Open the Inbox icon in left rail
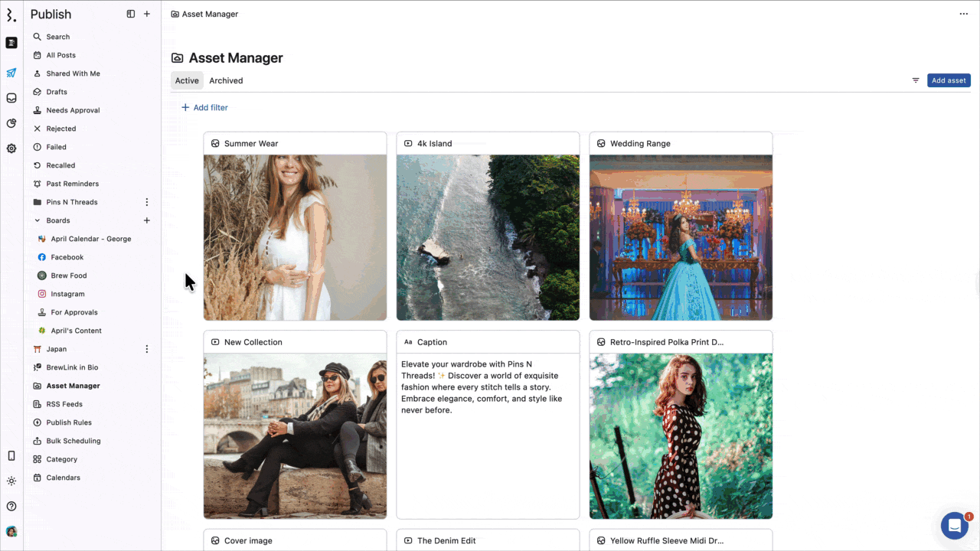 click(x=11, y=98)
